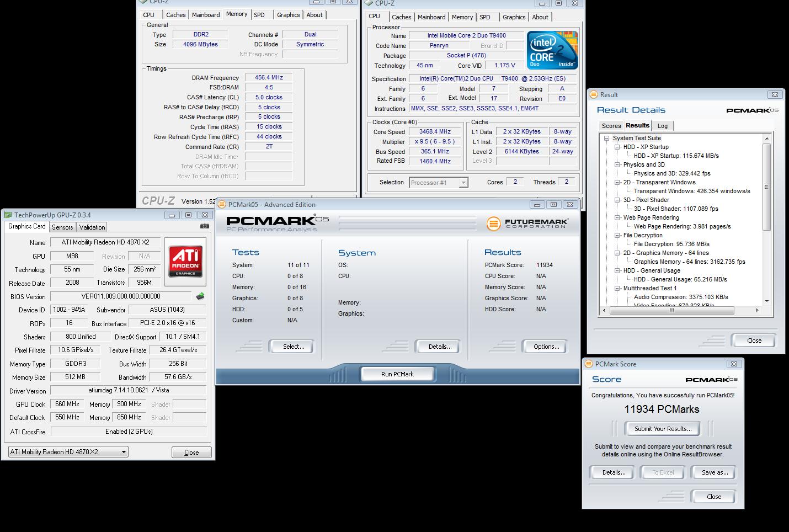Select the 3D - Pixel Shader 1107.089 fps row
This screenshot has width=789, height=532.
(x=676, y=209)
